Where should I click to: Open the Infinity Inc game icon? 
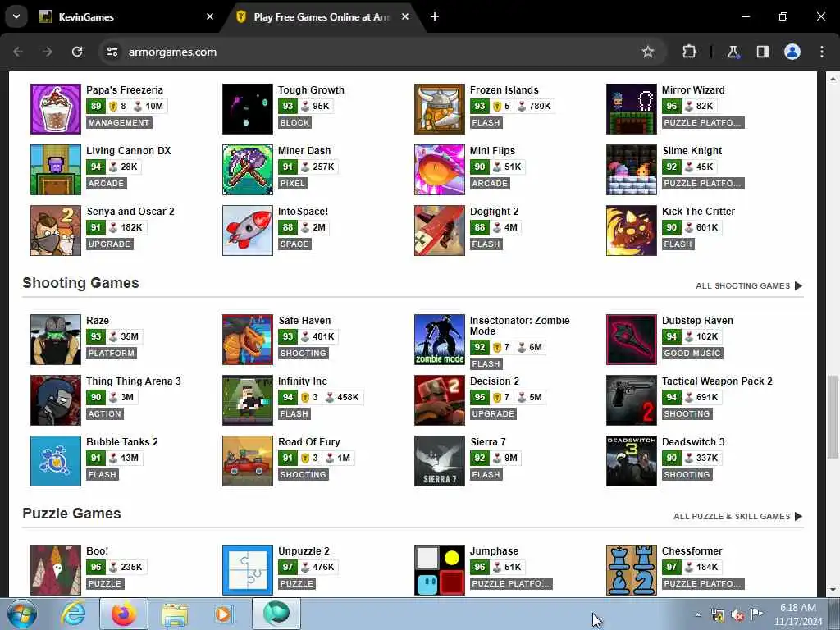tap(248, 400)
